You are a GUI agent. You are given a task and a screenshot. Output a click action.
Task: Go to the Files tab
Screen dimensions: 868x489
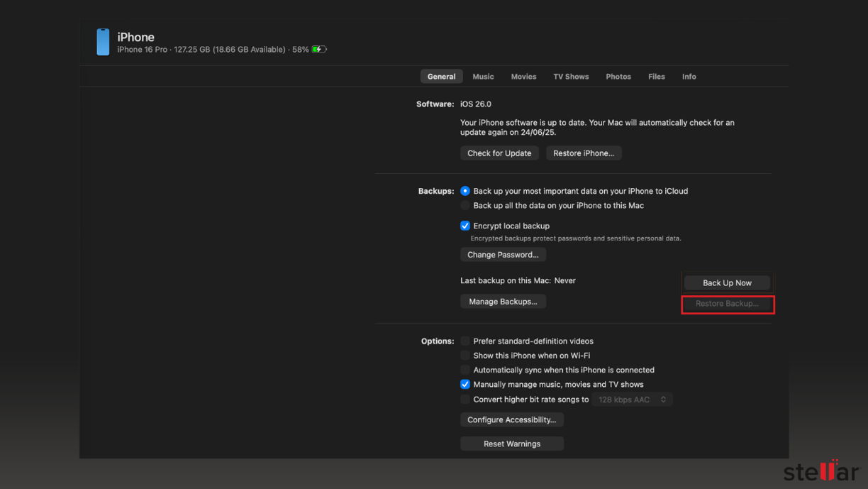(x=657, y=77)
